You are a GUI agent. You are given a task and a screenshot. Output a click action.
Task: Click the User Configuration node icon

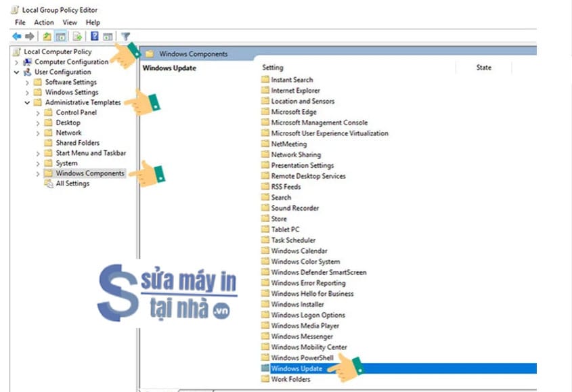click(27, 72)
